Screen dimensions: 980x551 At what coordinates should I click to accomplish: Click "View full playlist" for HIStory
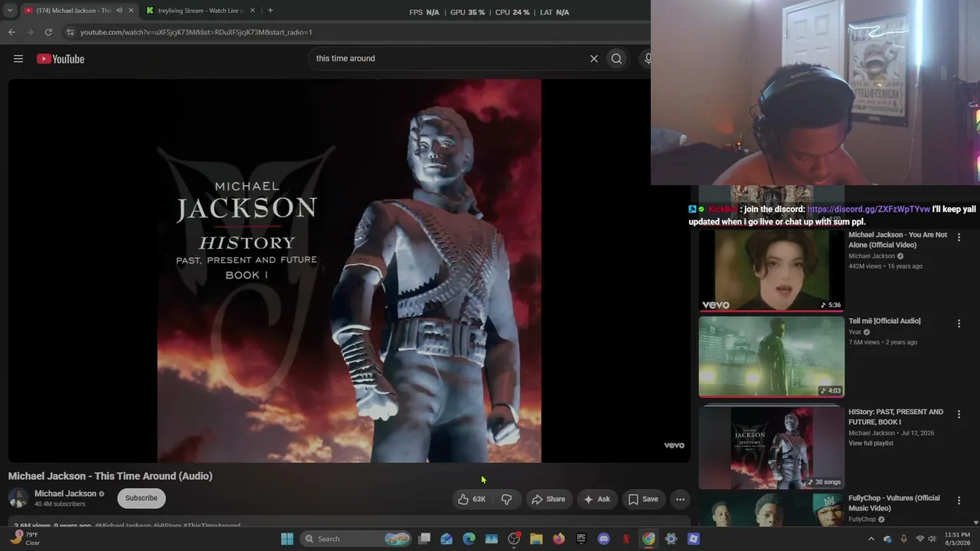click(871, 443)
